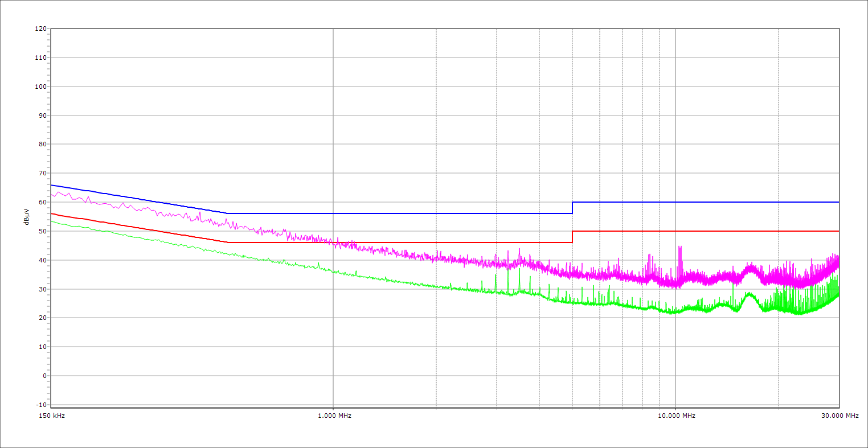Click the blue limit line's flat 60 dBµV segment
Viewport: 868px width, 448px height.
point(706,202)
